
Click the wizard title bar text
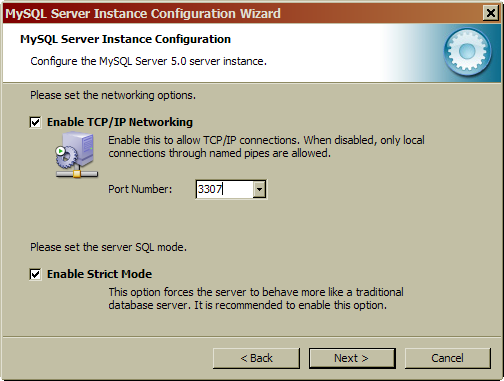[x=143, y=14]
